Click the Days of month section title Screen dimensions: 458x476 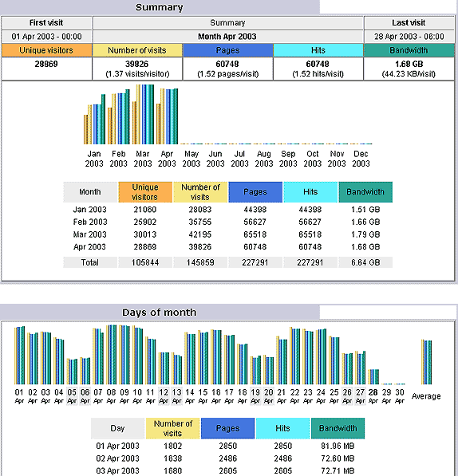click(159, 313)
